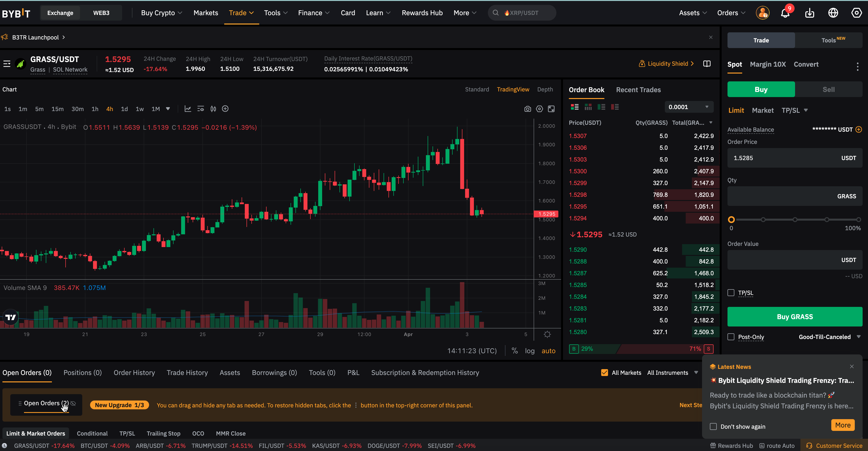Show sell-only order book view icon

point(615,107)
